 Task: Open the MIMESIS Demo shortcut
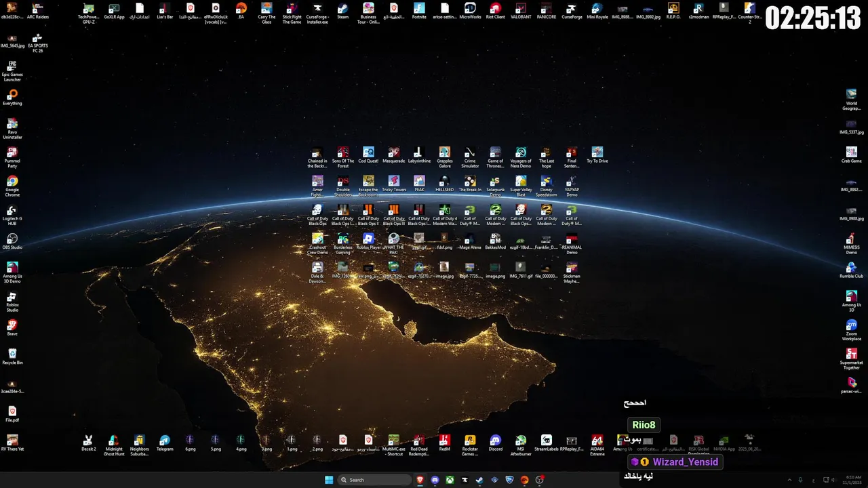851,243
